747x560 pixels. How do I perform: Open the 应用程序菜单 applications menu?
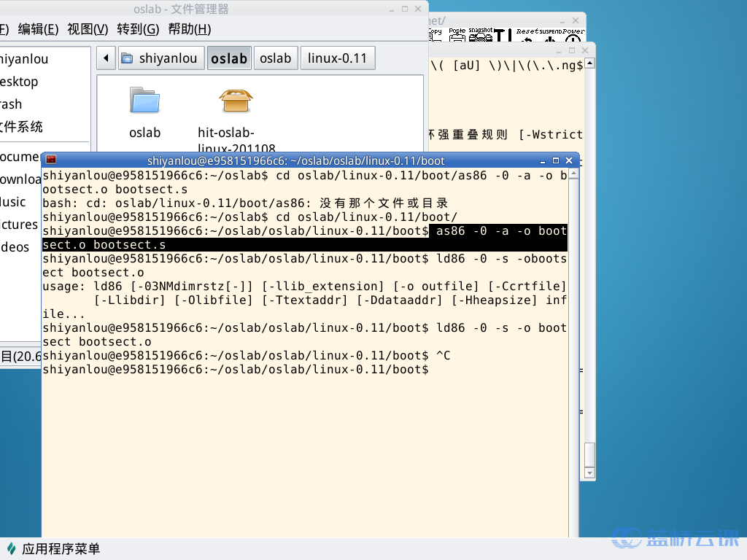[53, 549]
